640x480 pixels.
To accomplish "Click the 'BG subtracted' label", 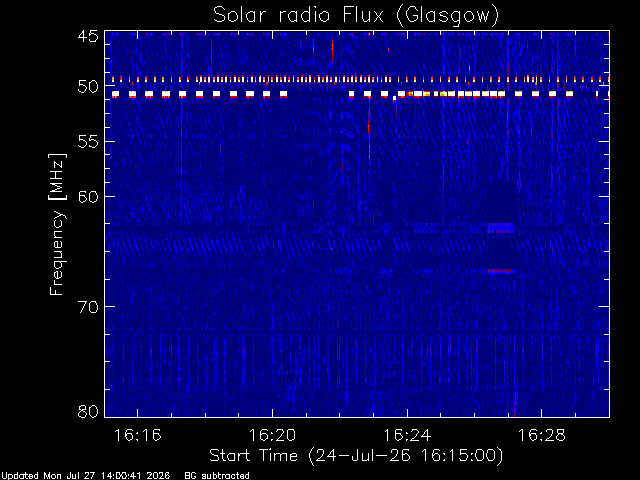I will pos(217,476).
